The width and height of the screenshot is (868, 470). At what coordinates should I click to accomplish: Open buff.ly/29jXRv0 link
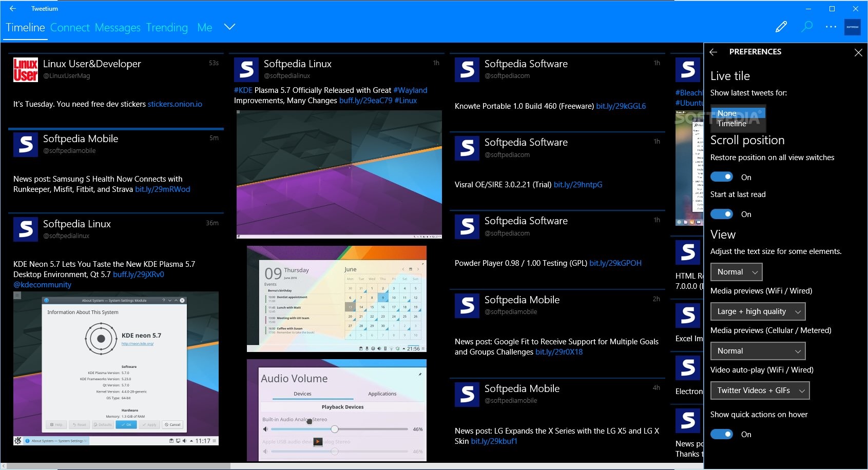click(139, 275)
